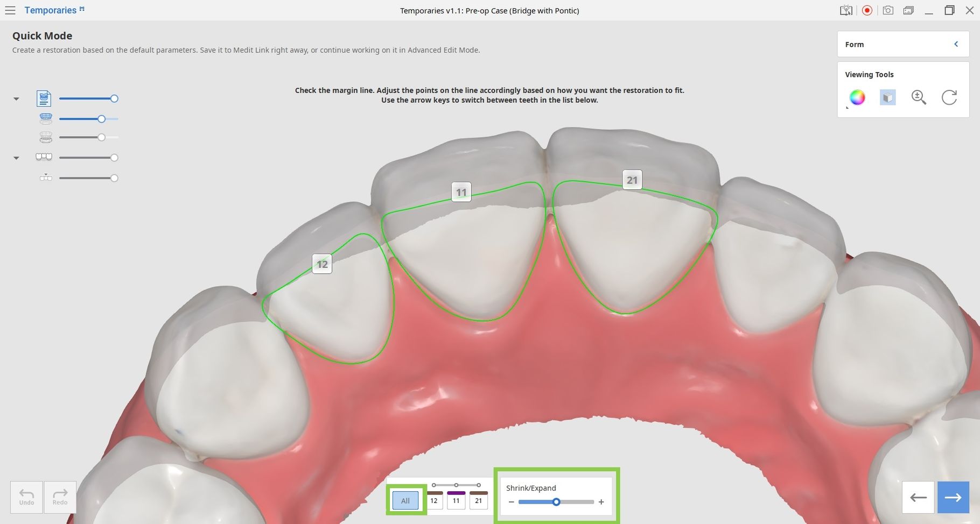Open the hamburger main menu
The width and height of the screenshot is (980, 524).
click(10, 10)
